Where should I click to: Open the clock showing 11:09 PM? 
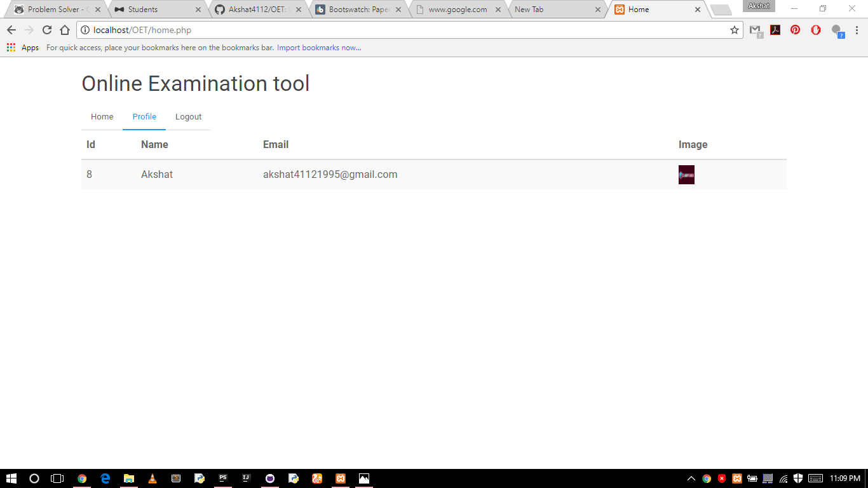pyautogui.click(x=845, y=478)
